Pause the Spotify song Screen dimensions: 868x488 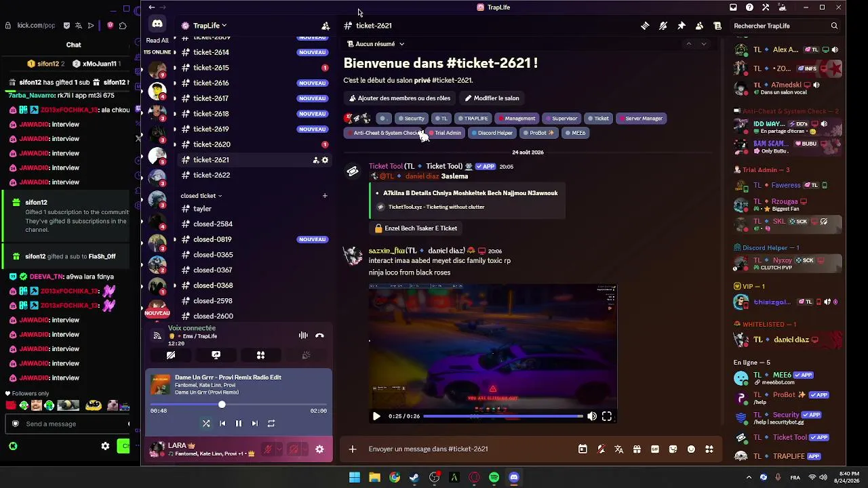point(239,424)
